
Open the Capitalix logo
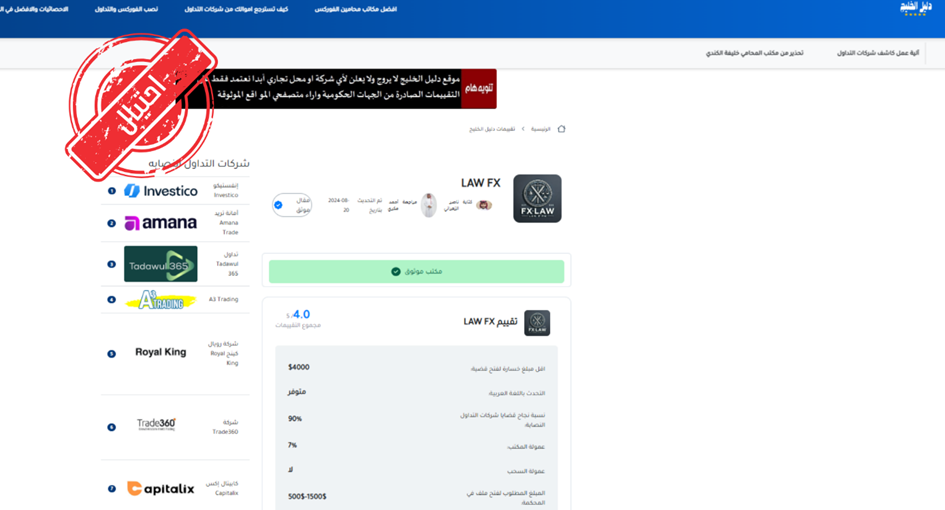[x=161, y=488]
